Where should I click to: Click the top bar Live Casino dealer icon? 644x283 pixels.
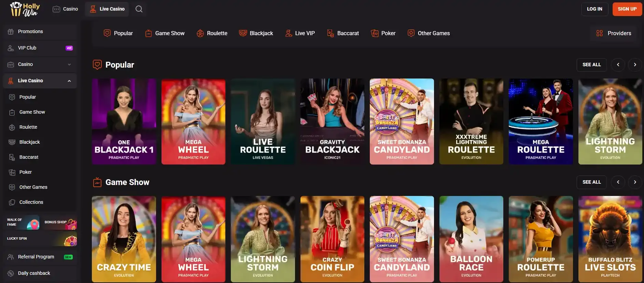click(x=93, y=9)
